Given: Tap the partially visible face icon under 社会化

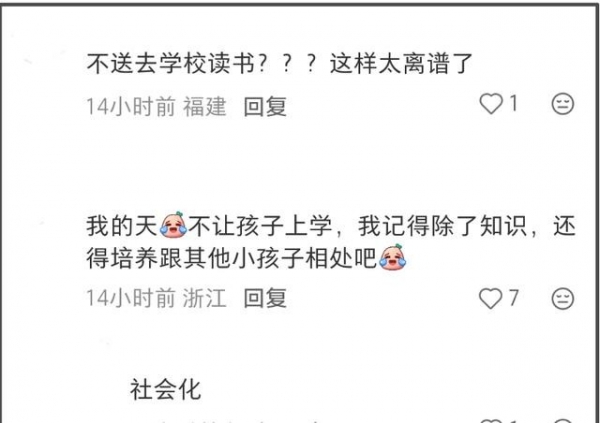Looking at the screenshot, I should click(x=562, y=421).
